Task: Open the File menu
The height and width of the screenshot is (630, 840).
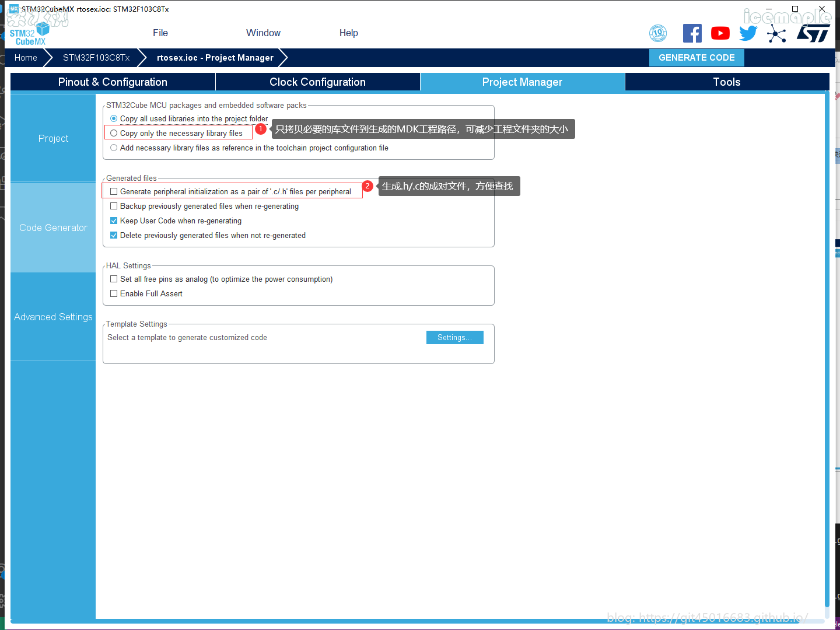Action: click(x=160, y=33)
